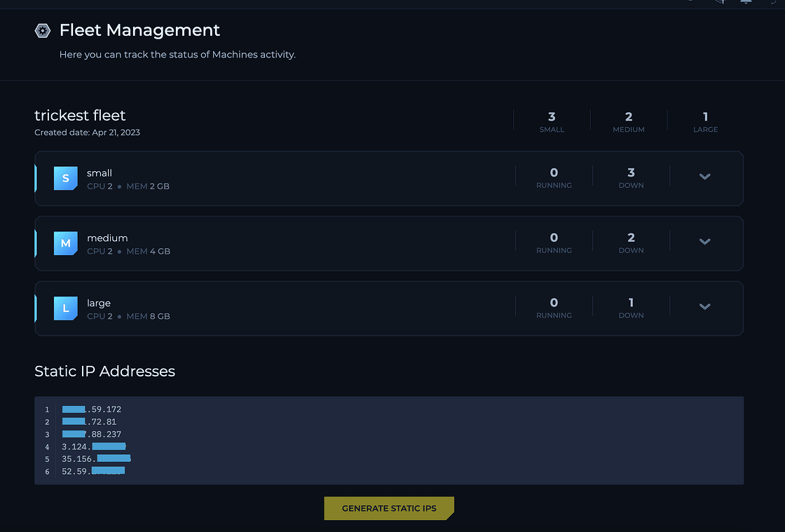
Task: Click the 'Created date: Apr 21, 2023' text
Action: click(x=87, y=132)
